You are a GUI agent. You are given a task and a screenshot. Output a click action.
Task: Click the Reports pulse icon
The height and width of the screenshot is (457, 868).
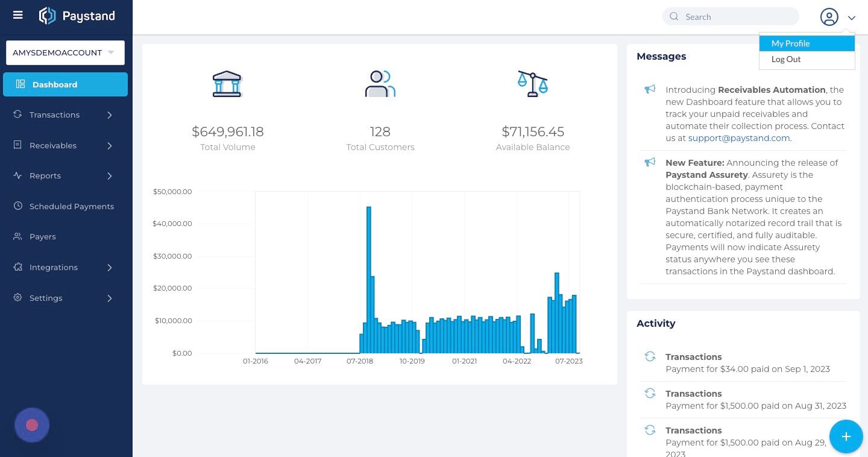pos(17,175)
